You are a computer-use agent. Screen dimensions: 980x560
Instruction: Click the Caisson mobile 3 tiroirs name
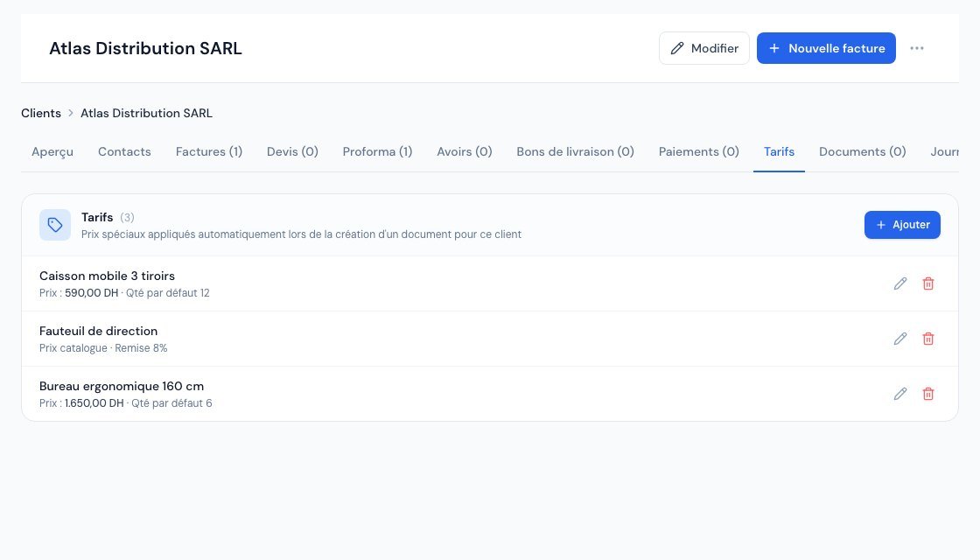coord(107,276)
